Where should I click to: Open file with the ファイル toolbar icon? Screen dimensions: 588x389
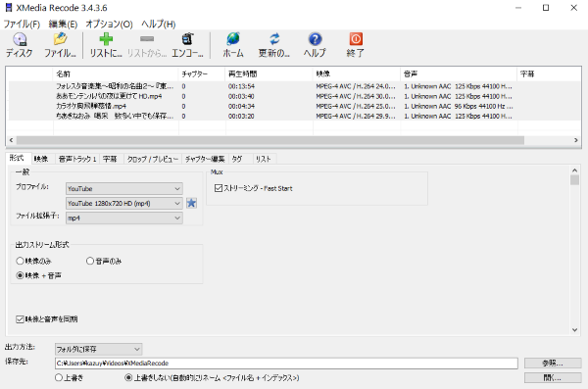60,45
